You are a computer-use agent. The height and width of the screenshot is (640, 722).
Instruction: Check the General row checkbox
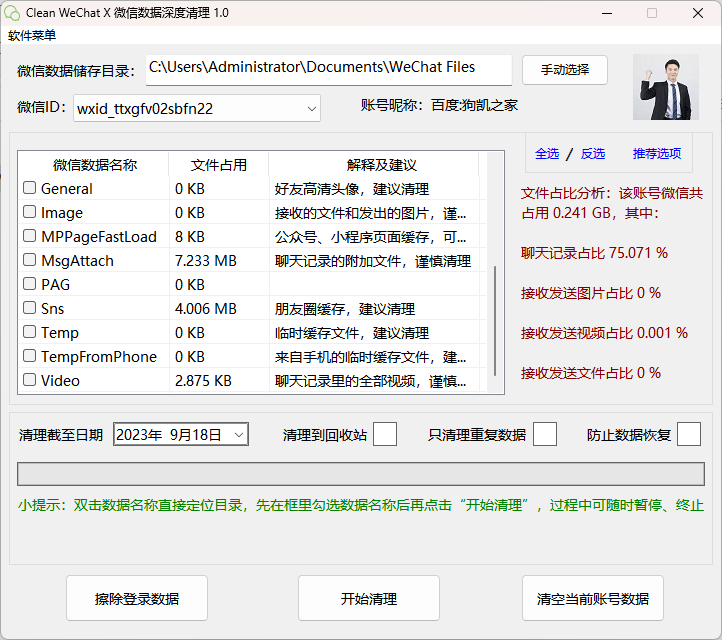[x=29, y=188]
